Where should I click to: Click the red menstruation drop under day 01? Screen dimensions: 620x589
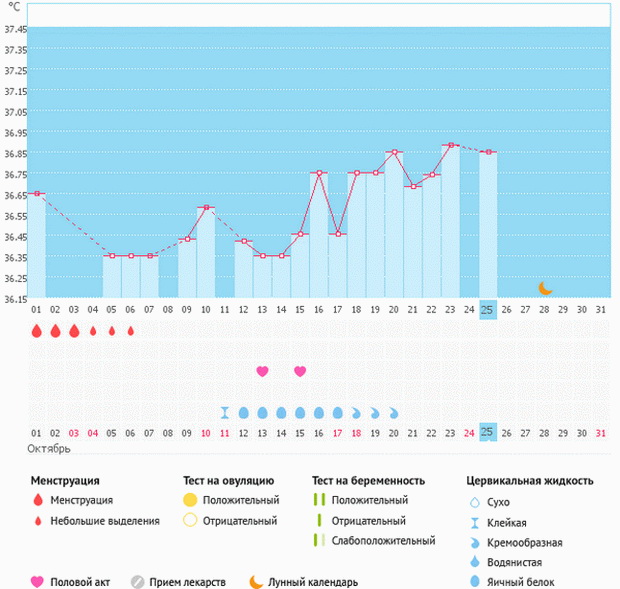[36, 330]
